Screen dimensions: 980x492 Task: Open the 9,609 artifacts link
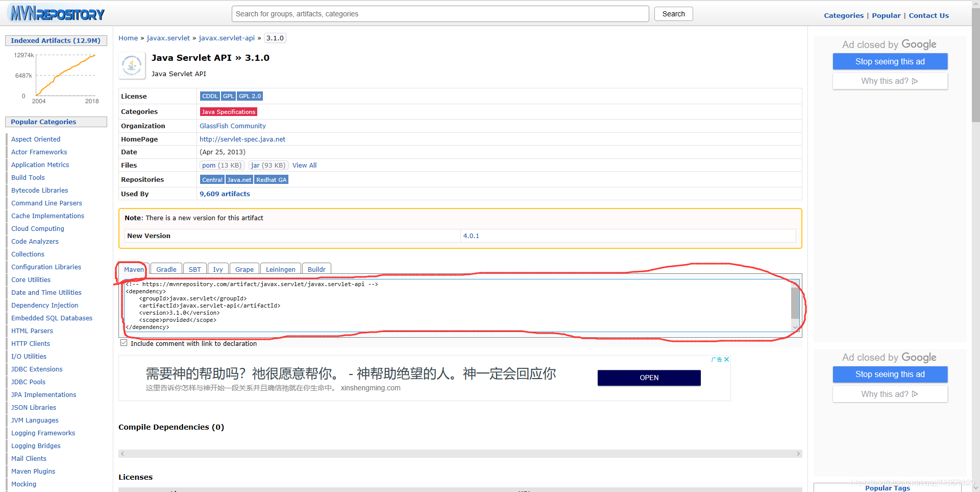[225, 194]
